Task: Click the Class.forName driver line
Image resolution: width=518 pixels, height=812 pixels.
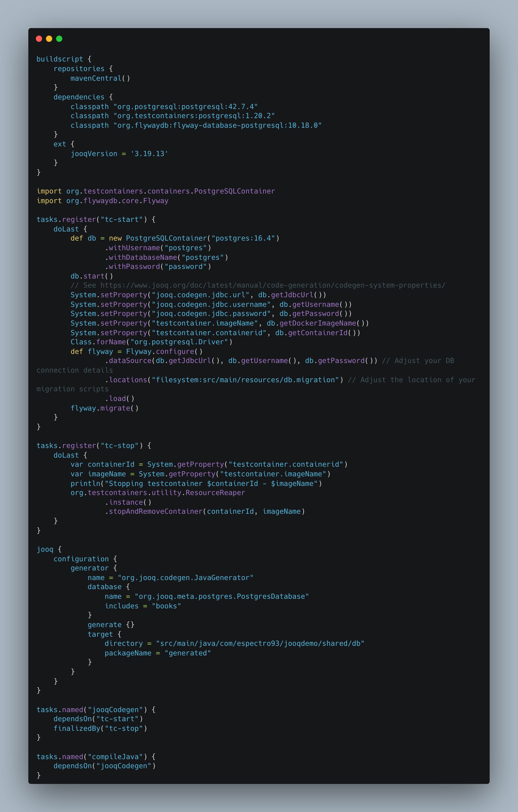Action: click(151, 342)
